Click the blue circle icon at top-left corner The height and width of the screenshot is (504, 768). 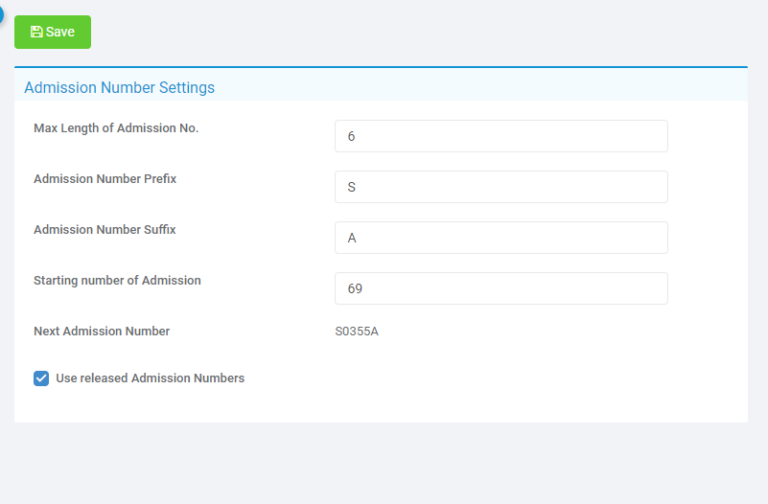pos(2,10)
